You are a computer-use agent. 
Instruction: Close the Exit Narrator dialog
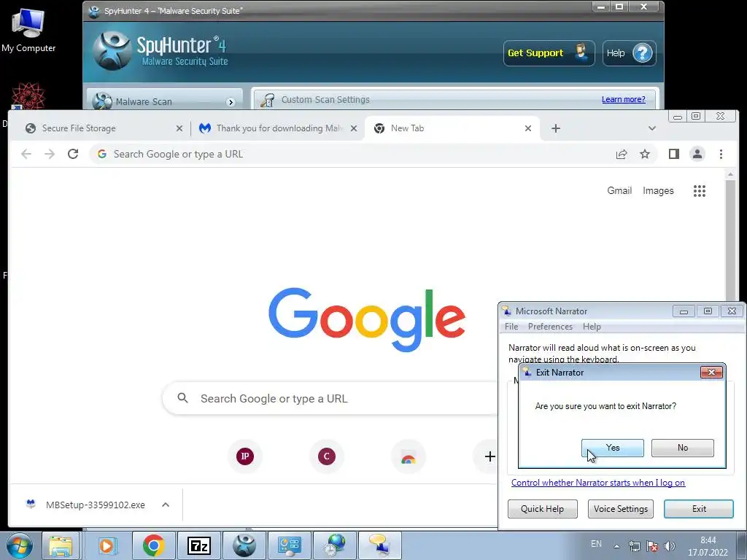pyautogui.click(x=711, y=373)
